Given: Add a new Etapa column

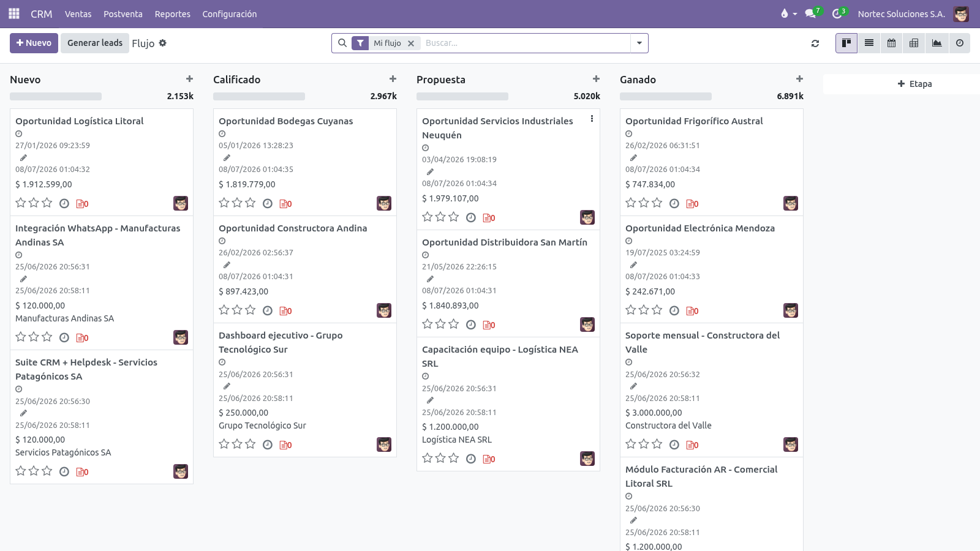Looking at the screenshot, I should click(x=915, y=84).
